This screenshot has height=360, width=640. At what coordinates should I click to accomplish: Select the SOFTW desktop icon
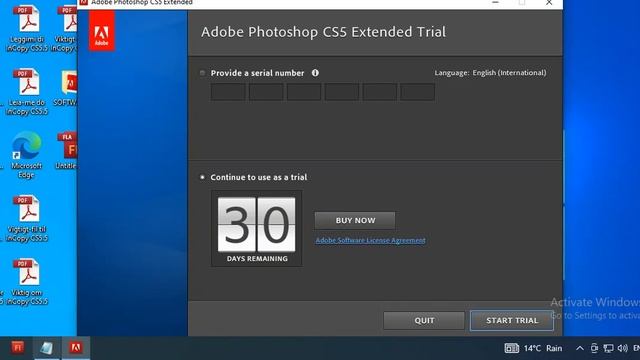[66, 88]
